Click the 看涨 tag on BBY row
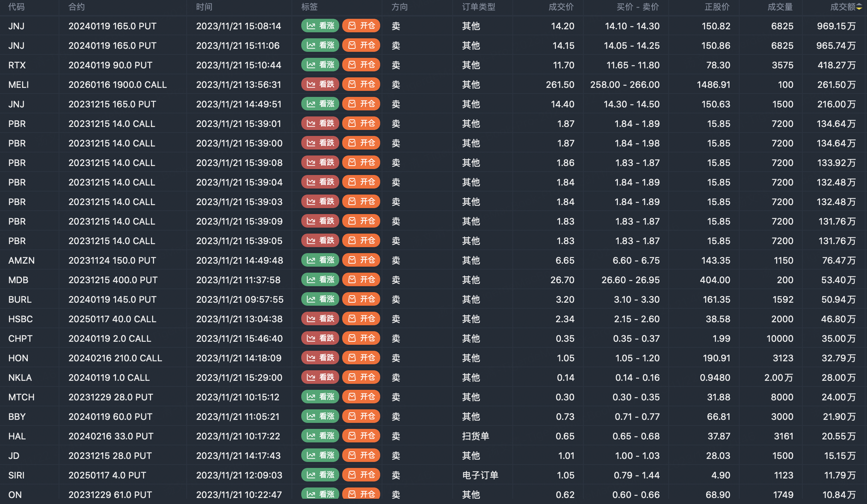 [320, 416]
